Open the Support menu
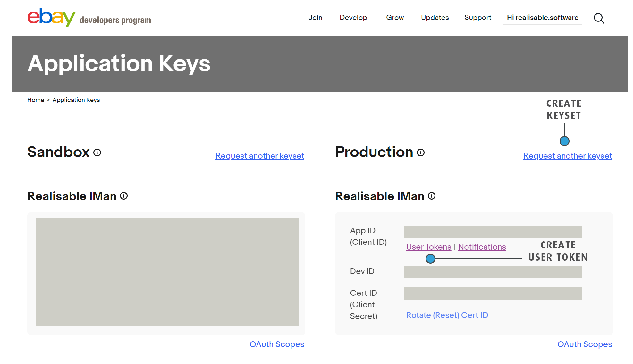The image size is (633, 364). tap(477, 18)
